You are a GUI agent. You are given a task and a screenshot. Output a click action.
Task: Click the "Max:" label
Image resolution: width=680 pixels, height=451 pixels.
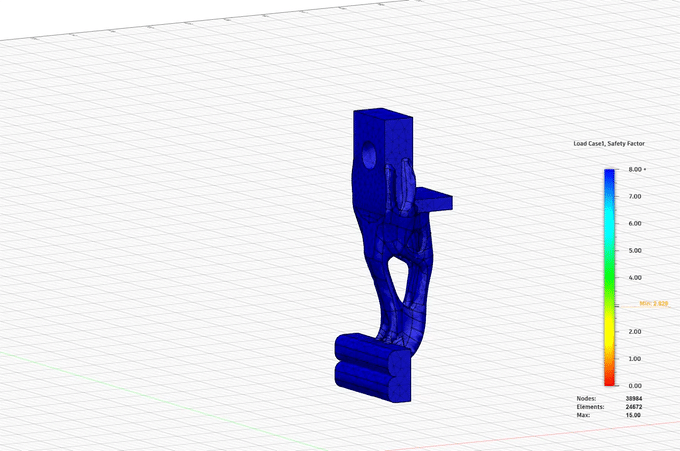(583, 415)
